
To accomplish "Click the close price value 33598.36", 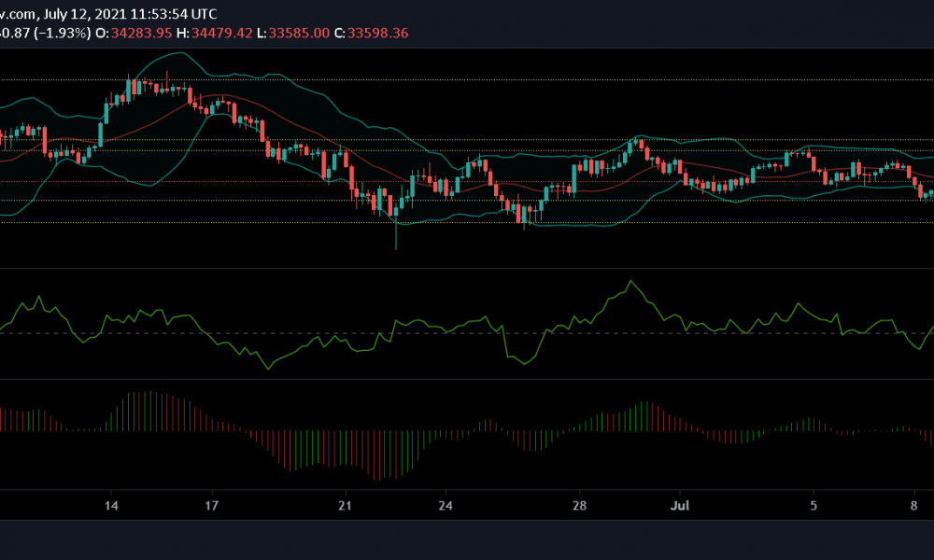I will click(377, 33).
